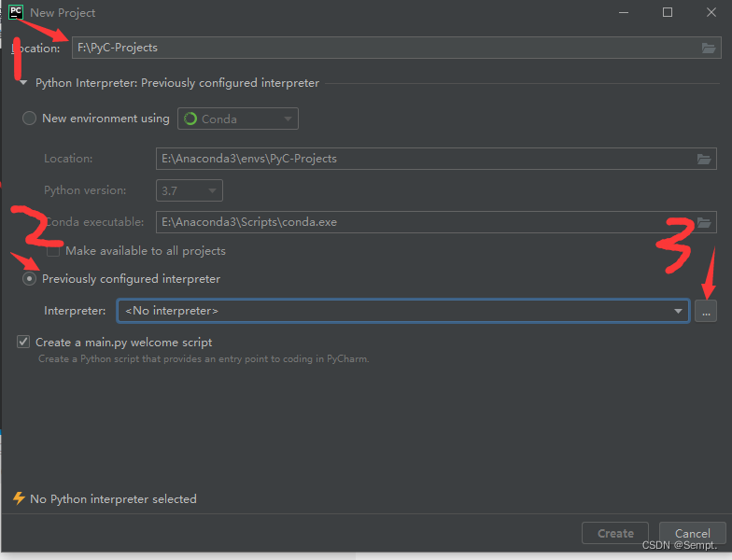Click the "Create a Python script" description text
Screen dimensions: 732x560
click(x=204, y=358)
